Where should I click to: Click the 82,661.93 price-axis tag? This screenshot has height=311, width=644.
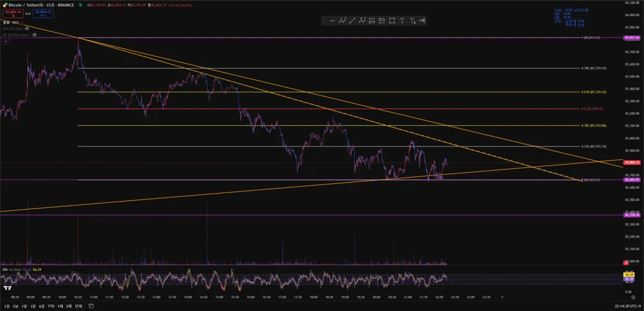[632, 180]
